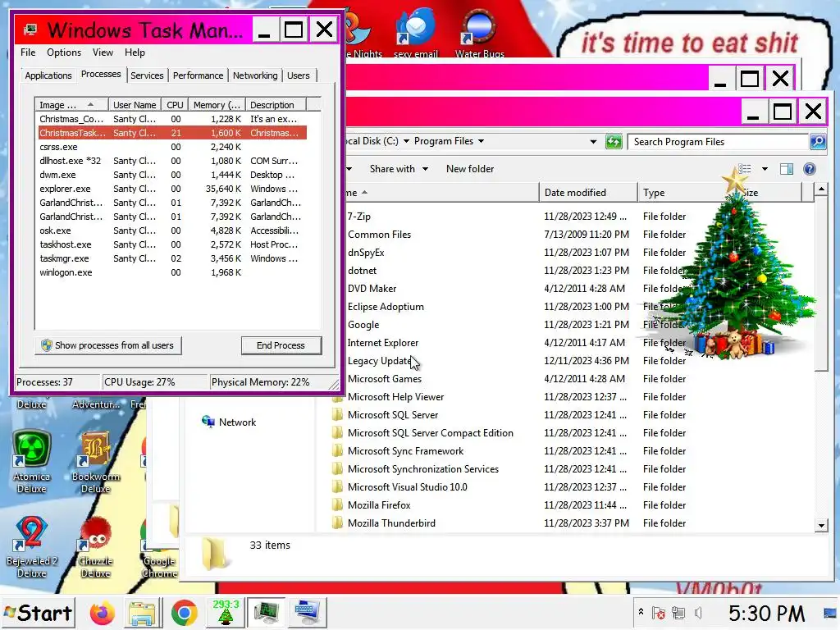Click the taskbar clock showing 5:30 PM
The width and height of the screenshot is (840, 630).
[x=766, y=614]
